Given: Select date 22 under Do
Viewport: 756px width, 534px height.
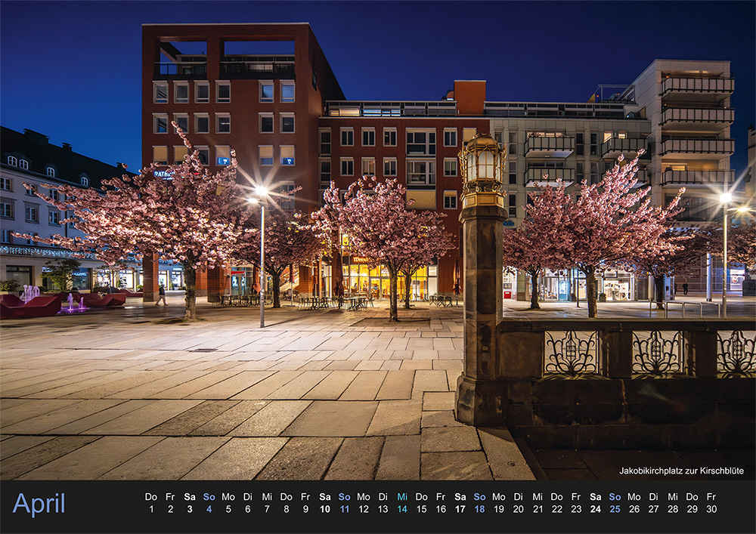Looking at the screenshot, I should click(x=557, y=509).
